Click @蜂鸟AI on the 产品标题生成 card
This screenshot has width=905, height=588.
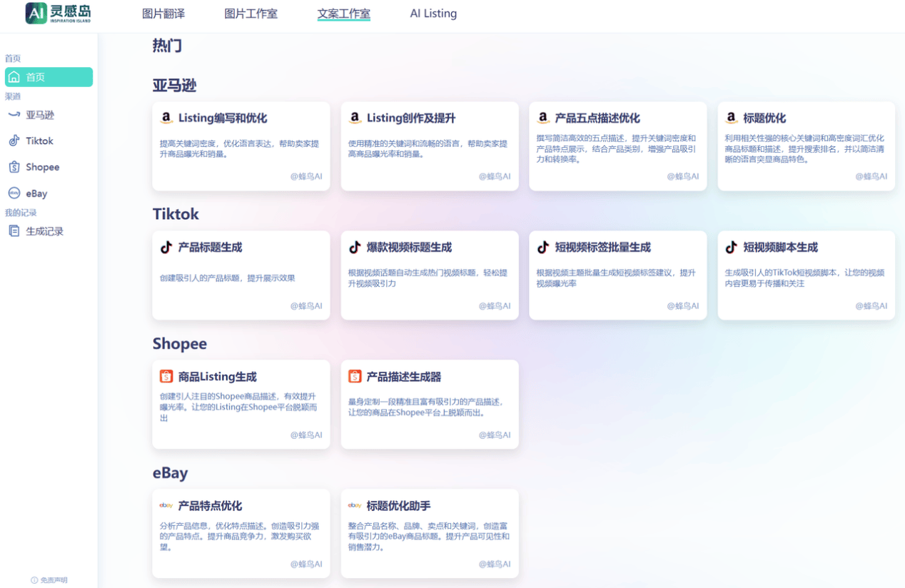tap(306, 305)
